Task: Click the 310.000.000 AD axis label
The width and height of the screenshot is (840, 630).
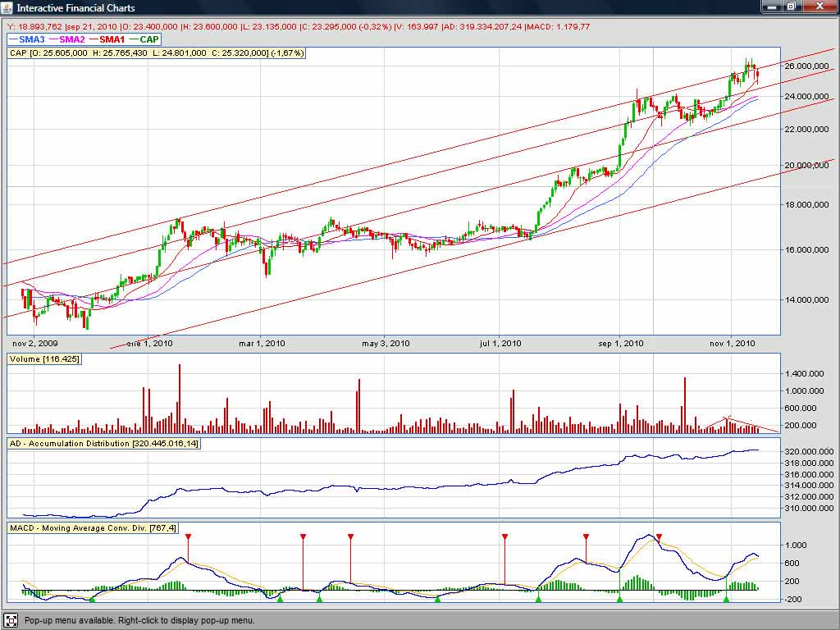Action: point(808,508)
